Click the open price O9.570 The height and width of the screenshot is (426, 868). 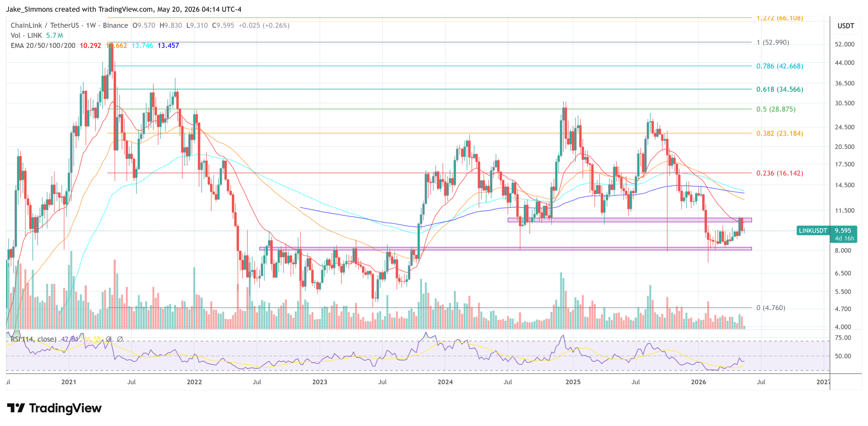pyautogui.click(x=144, y=25)
